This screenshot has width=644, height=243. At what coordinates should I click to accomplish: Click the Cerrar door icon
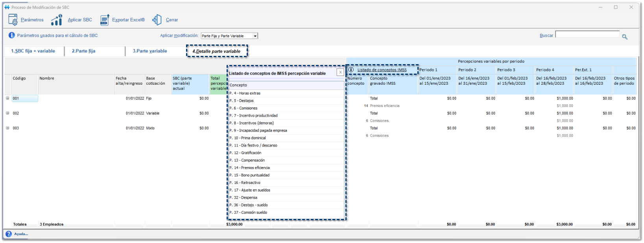click(x=157, y=20)
